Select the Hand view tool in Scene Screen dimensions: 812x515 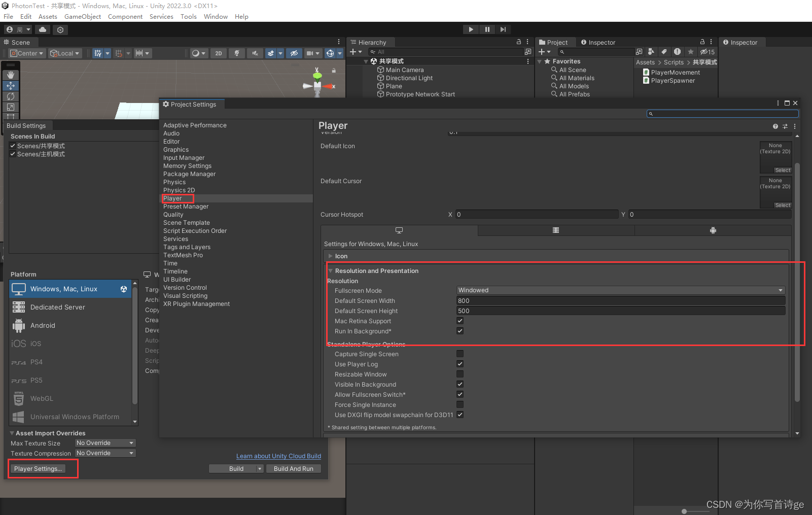[x=11, y=75]
